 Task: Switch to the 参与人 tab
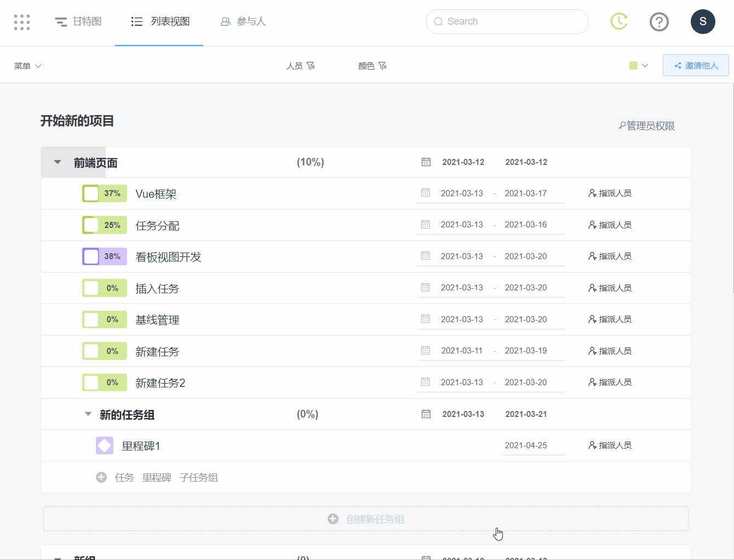pos(243,21)
